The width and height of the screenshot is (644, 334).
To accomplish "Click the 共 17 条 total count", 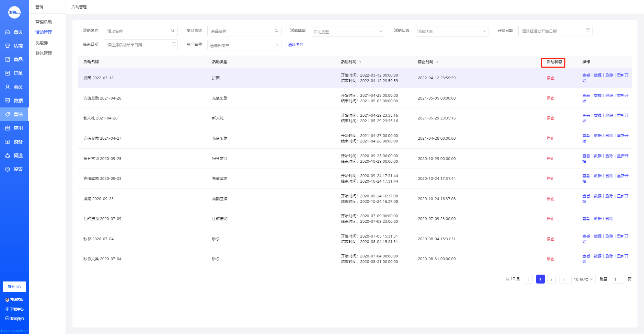I will tap(513, 279).
